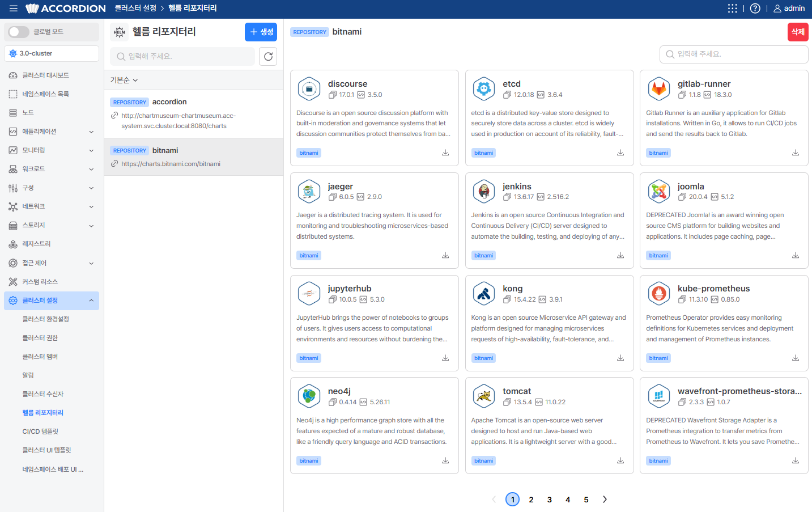
Task: Download the jaeger chart
Action: point(445,255)
